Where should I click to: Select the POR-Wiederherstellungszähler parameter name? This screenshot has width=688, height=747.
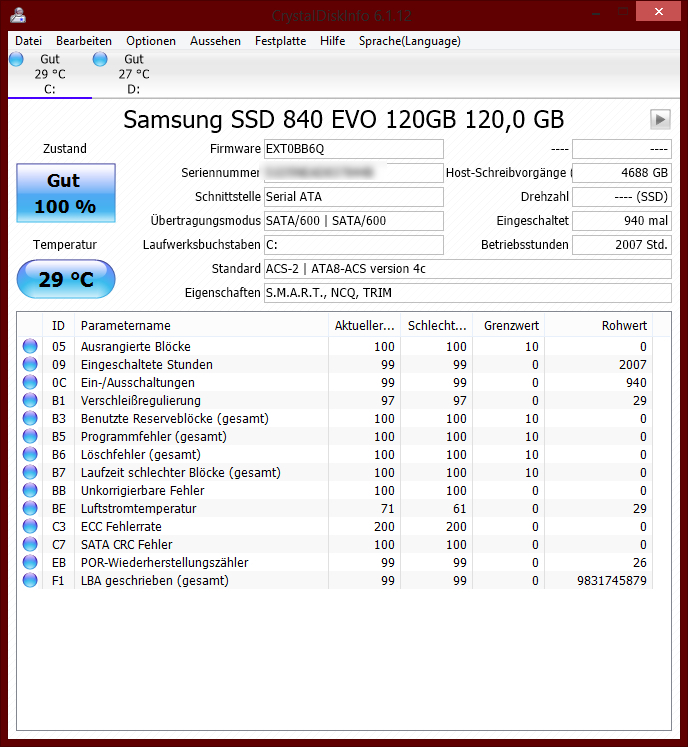pyautogui.click(x=164, y=563)
